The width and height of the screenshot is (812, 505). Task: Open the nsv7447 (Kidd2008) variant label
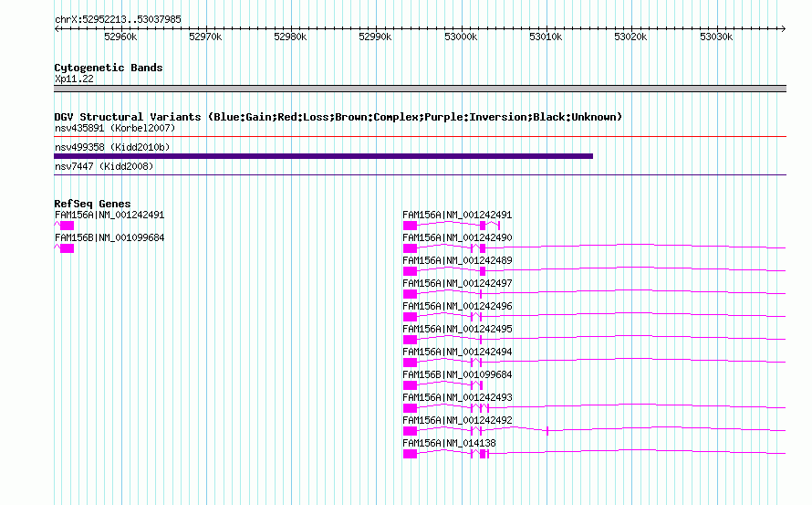coord(104,166)
